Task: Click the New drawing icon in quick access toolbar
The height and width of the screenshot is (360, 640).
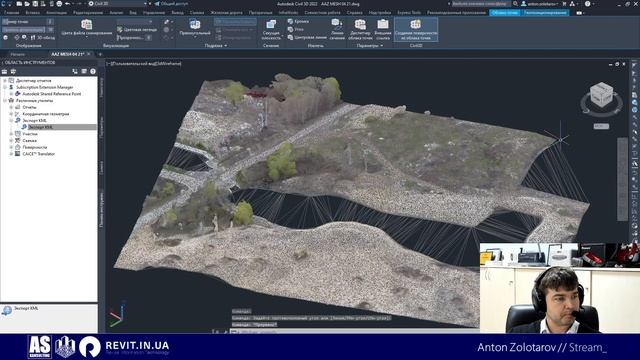Action: [19, 4]
